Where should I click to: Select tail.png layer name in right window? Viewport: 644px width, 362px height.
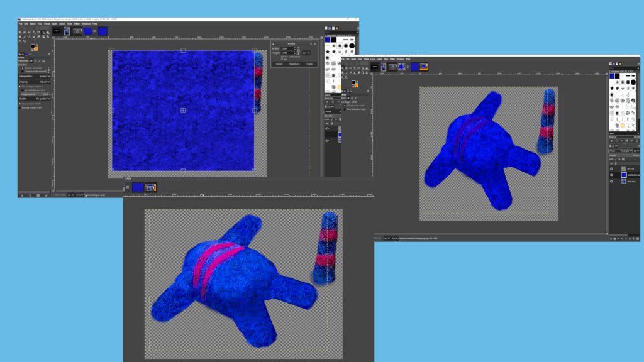(x=630, y=168)
